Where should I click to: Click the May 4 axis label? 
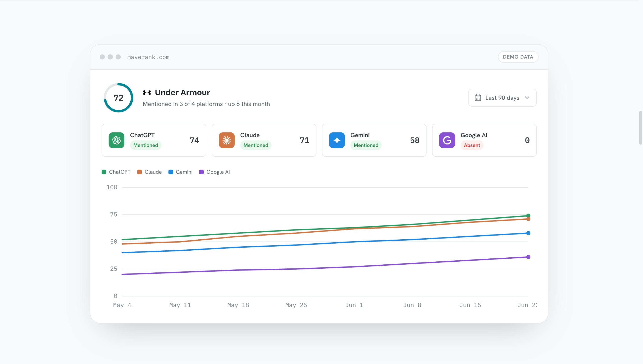[x=122, y=305]
